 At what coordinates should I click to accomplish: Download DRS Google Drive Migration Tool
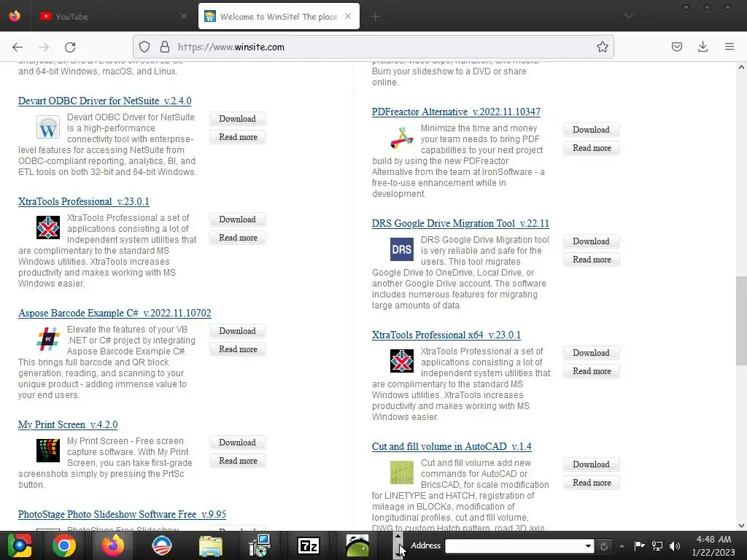tap(591, 241)
